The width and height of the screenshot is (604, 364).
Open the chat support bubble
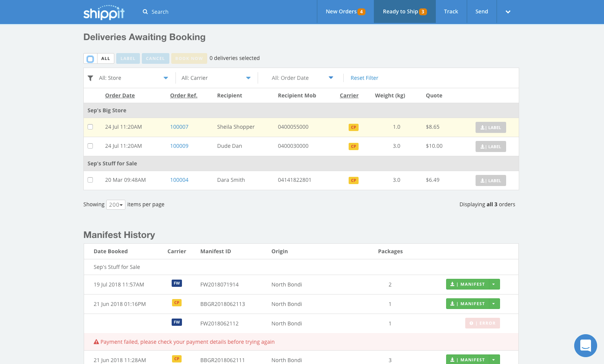click(585, 346)
